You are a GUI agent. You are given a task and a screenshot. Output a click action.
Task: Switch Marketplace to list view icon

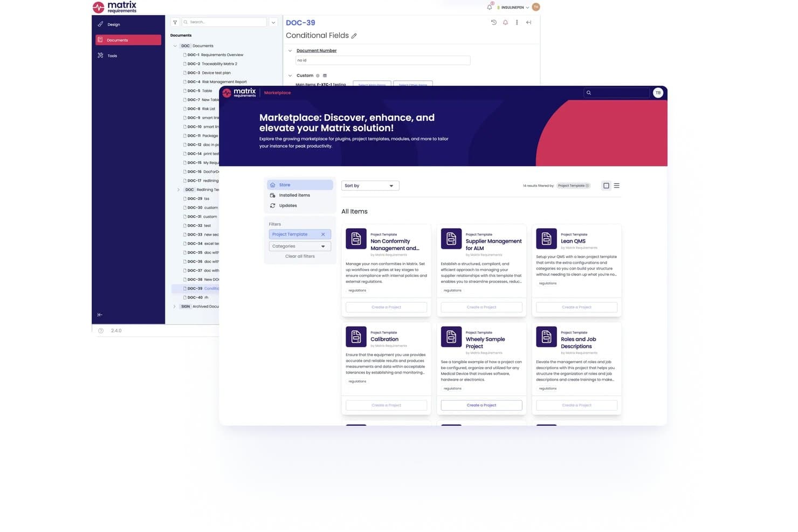click(x=617, y=185)
